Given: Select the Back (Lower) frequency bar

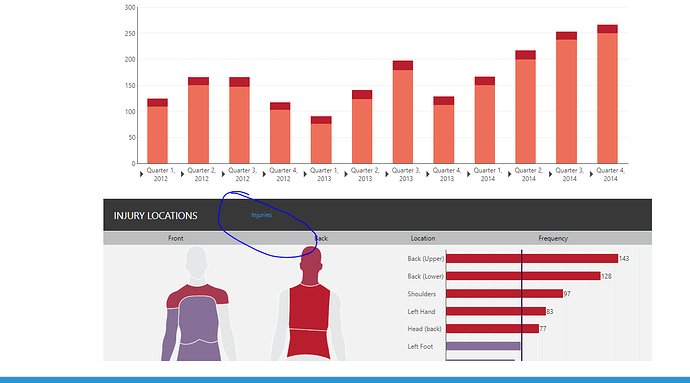Looking at the screenshot, I should coord(523,276).
